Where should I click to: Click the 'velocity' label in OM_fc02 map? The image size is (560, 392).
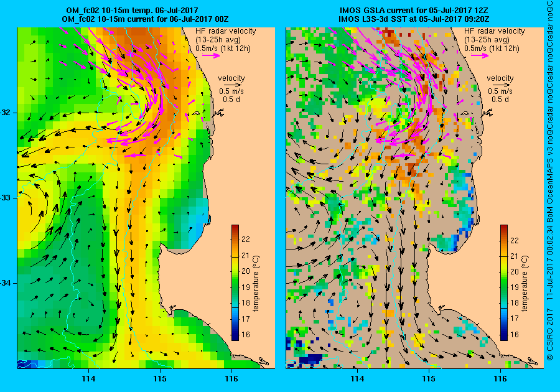click(231, 78)
